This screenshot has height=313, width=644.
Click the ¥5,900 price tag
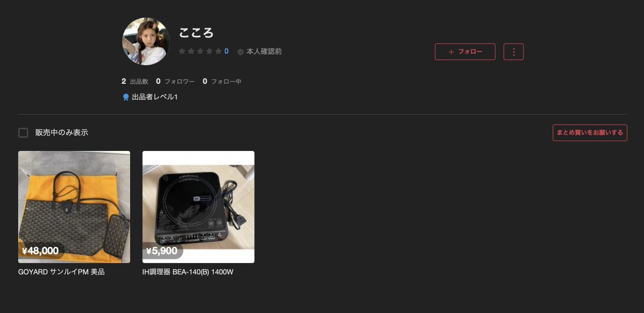pos(162,251)
